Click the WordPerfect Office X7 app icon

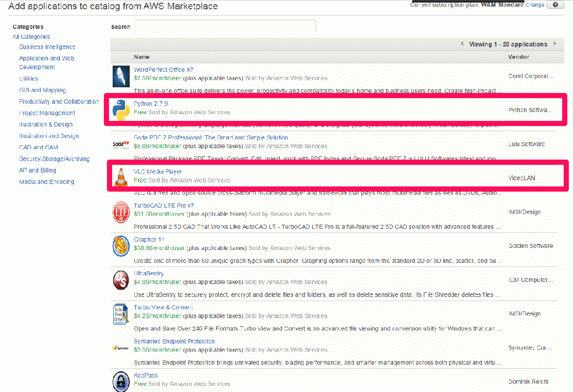pos(121,76)
